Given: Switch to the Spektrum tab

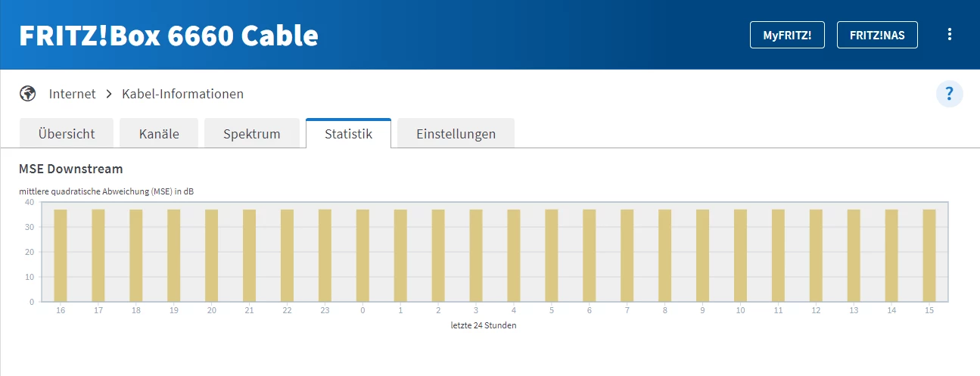Looking at the screenshot, I should coord(252,134).
